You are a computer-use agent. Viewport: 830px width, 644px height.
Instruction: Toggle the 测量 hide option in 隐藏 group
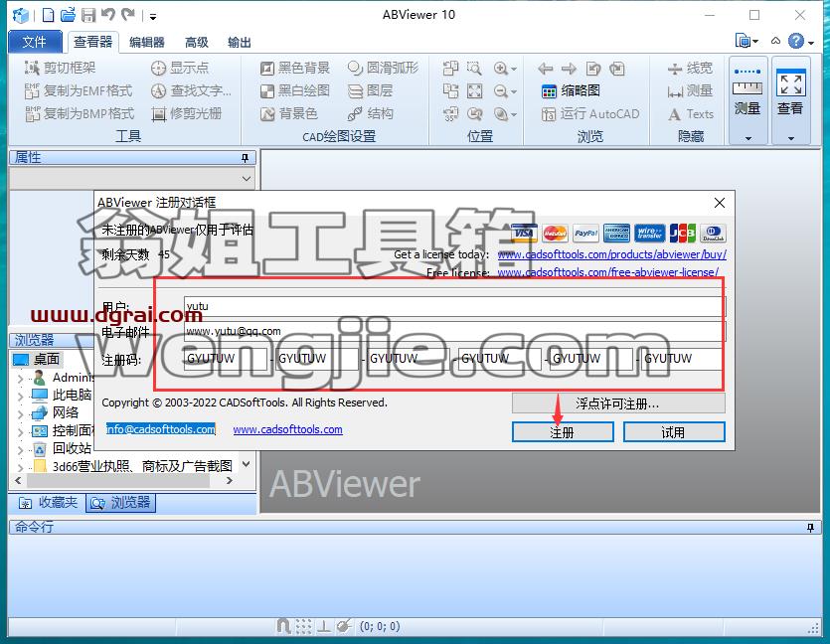[690, 91]
